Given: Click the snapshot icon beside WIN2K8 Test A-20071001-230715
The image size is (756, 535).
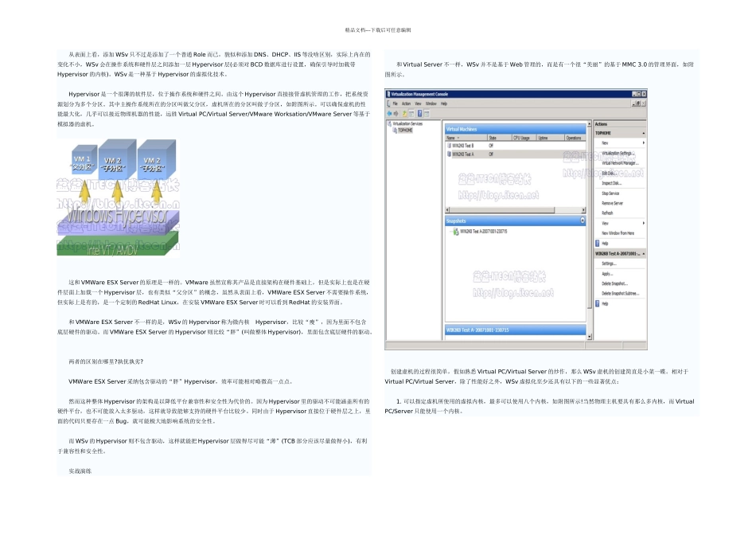Looking at the screenshot, I should click(456, 232).
